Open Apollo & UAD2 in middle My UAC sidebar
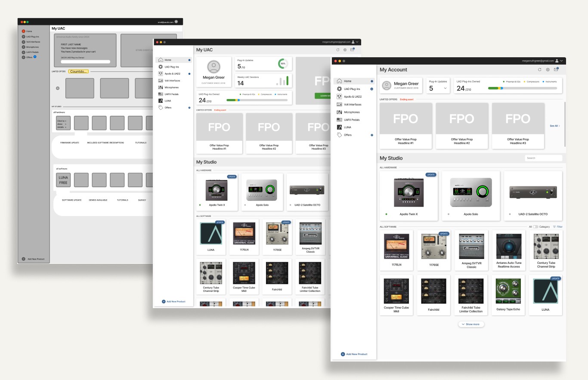 [174, 74]
